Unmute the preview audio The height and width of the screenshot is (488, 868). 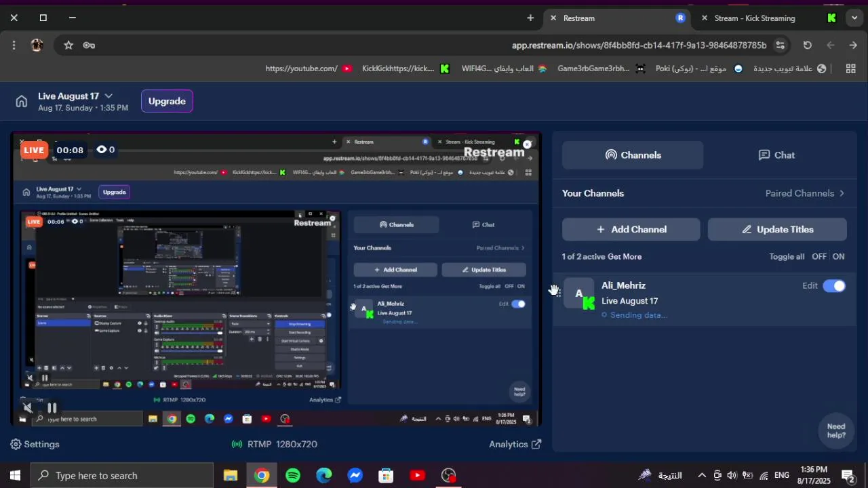[x=27, y=408]
